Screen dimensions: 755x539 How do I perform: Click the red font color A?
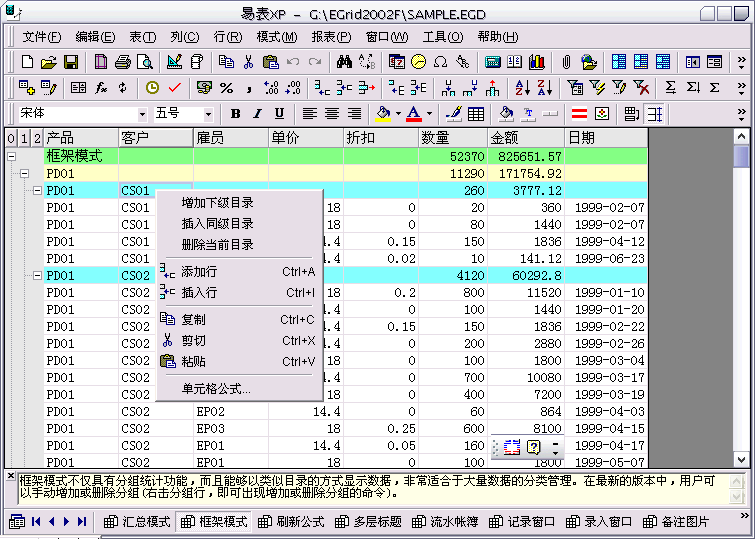(x=414, y=114)
